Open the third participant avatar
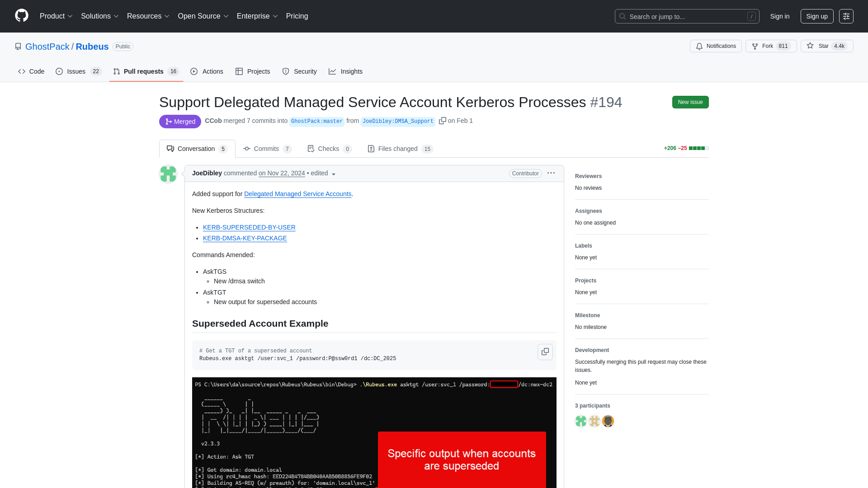The width and height of the screenshot is (868, 488). (608, 421)
